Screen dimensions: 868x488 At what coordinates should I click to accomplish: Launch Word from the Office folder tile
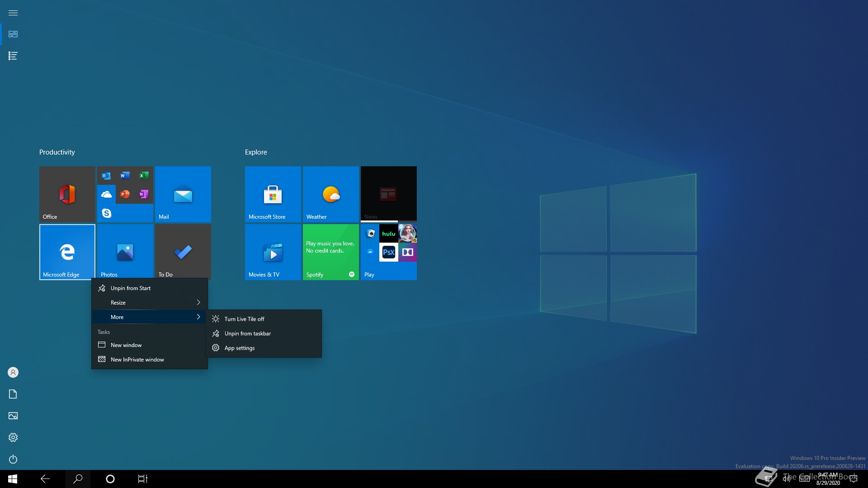[x=125, y=176]
